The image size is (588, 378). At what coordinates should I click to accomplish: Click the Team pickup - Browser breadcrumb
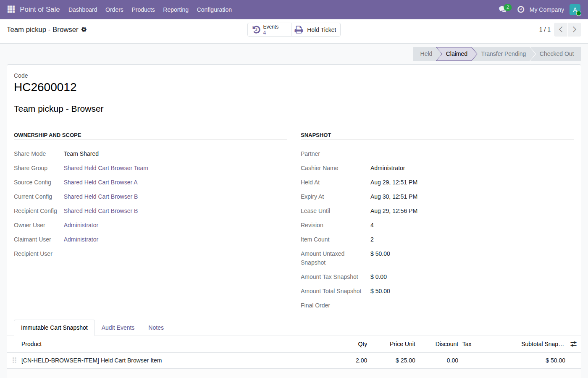[42, 29]
